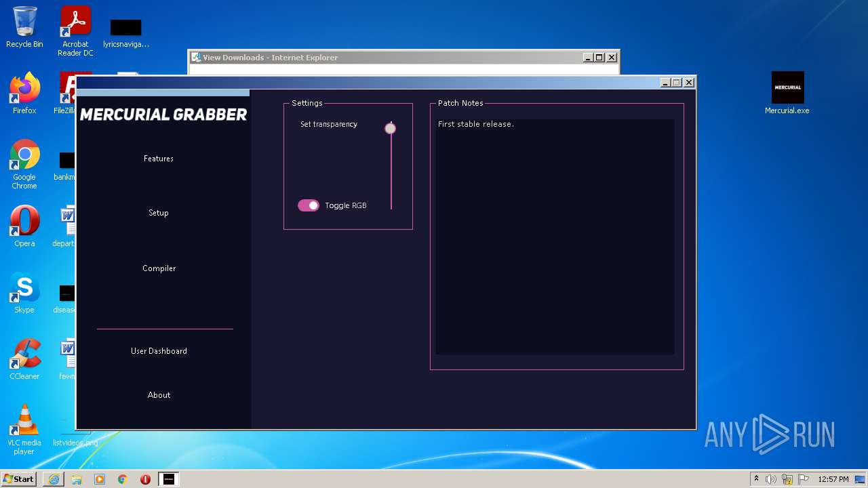The image size is (868, 488).
Task: Click 'First stable release.' text
Action: click(476, 124)
